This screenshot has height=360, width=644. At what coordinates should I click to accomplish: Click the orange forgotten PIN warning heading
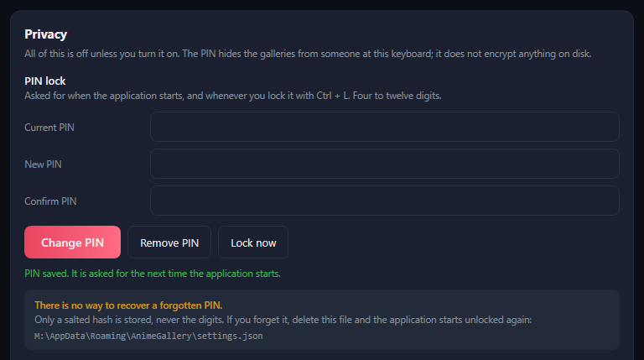pyautogui.click(x=128, y=305)
